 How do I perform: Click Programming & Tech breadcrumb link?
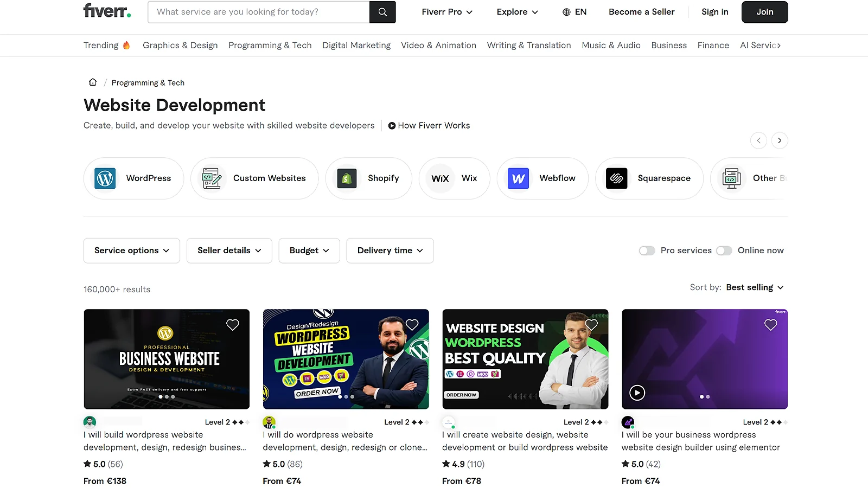pos(148,83)
